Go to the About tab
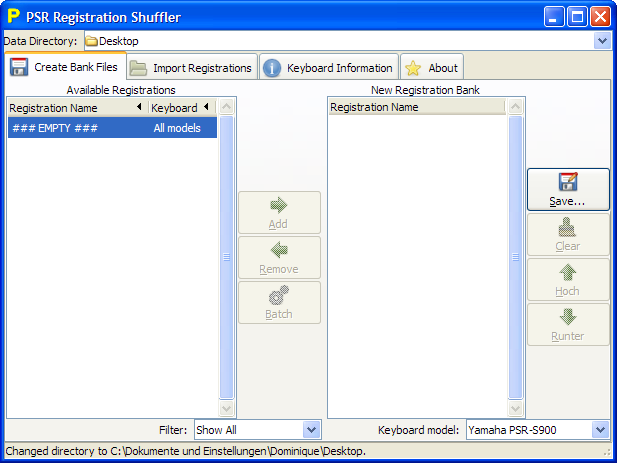 coord(432,68)
